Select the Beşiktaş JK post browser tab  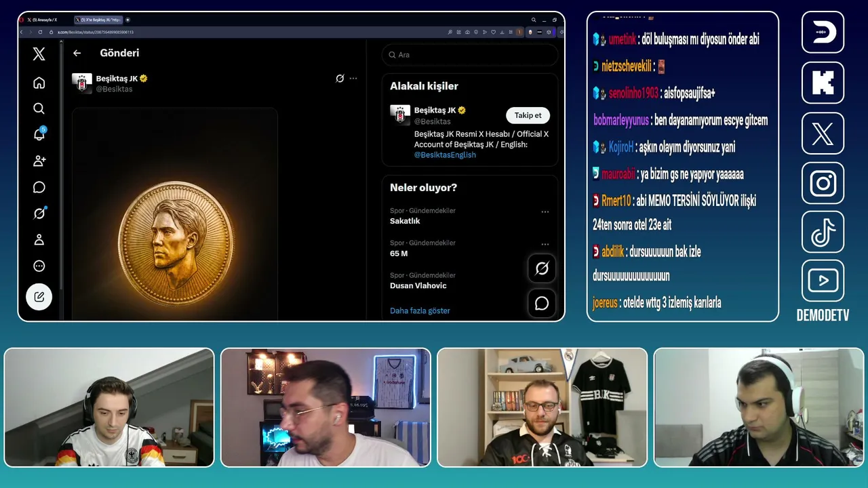(x=98, y=20)
